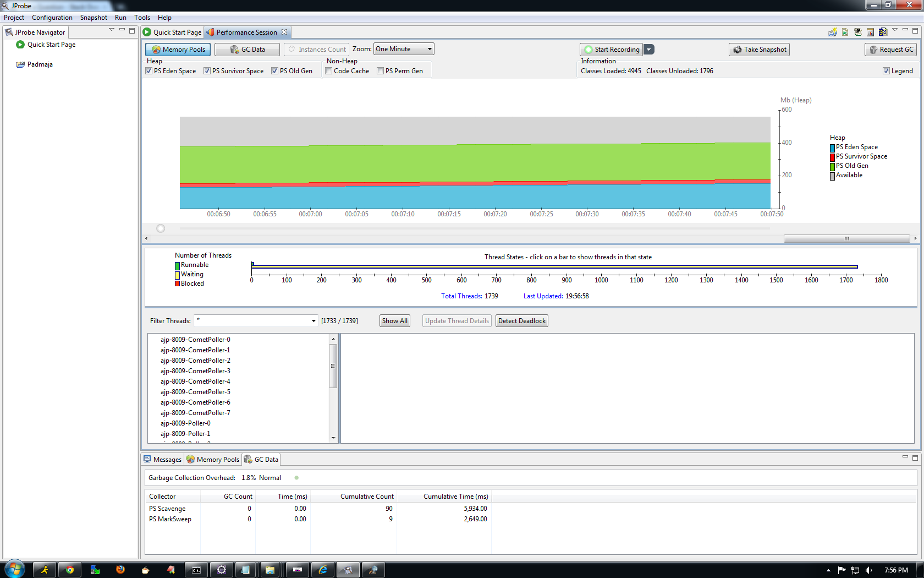Open Internet Explorer from the taskbar
The width and height of the screenshot is (924, 578).
(323, 570)
